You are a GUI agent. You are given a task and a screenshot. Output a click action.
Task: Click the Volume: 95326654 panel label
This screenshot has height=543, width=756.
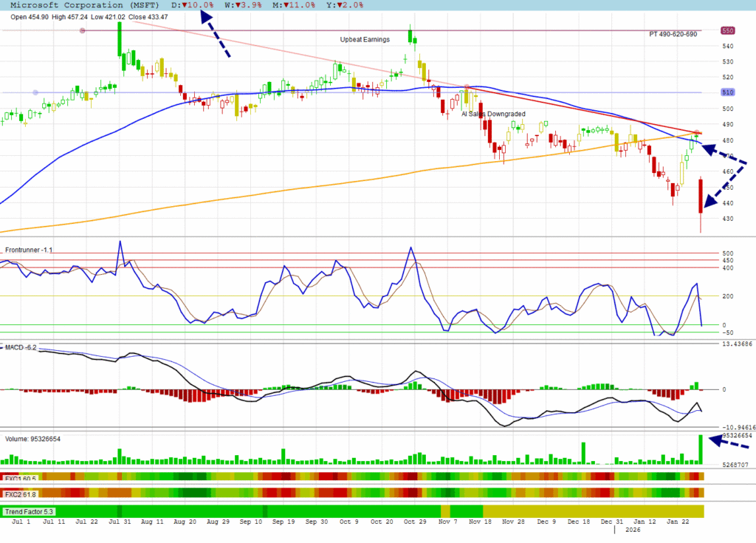(33, 439)
